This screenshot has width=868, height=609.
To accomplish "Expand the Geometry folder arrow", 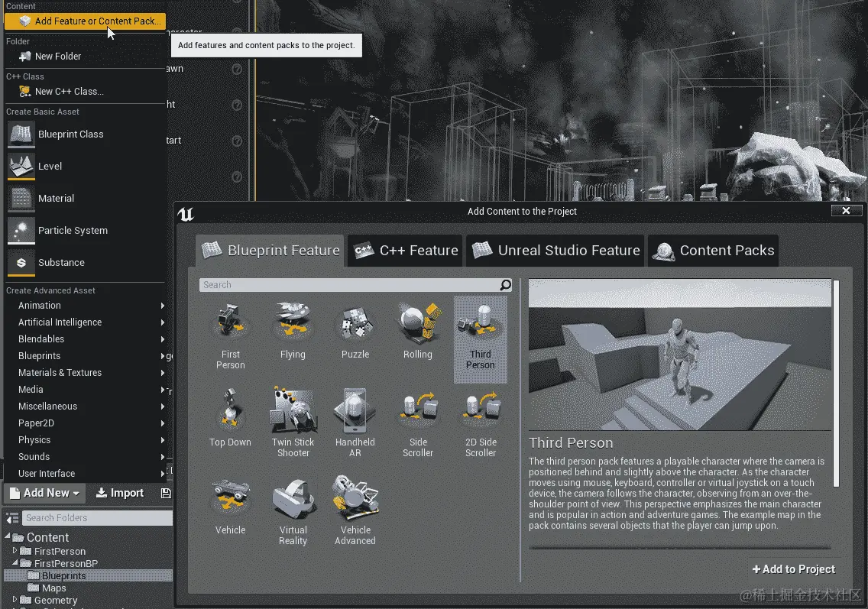I will coord(15,600).
